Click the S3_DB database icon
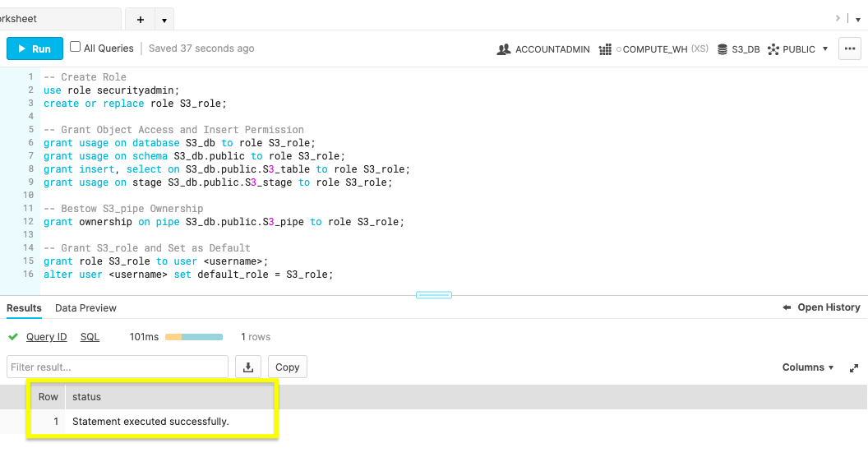 (723, 49)
